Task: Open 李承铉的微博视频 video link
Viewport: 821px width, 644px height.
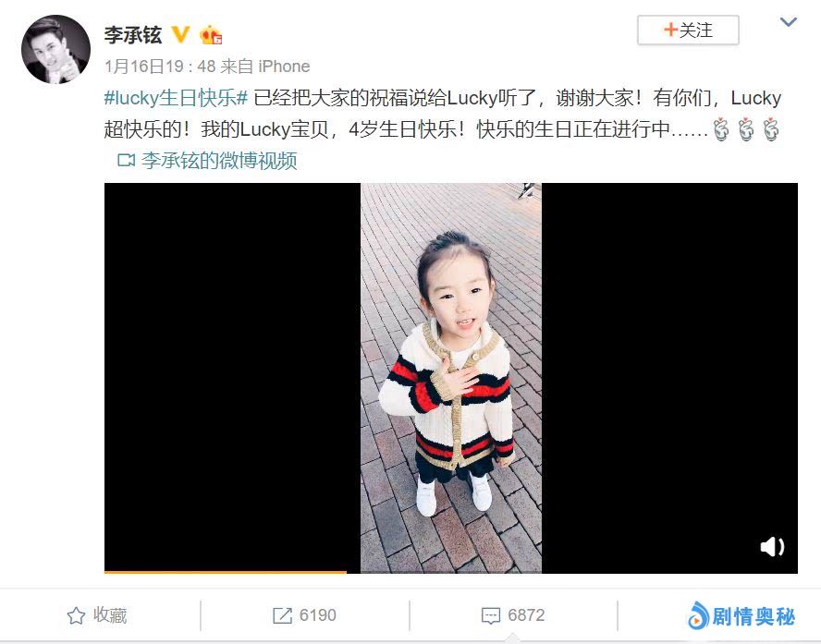Action: [219, 160]
